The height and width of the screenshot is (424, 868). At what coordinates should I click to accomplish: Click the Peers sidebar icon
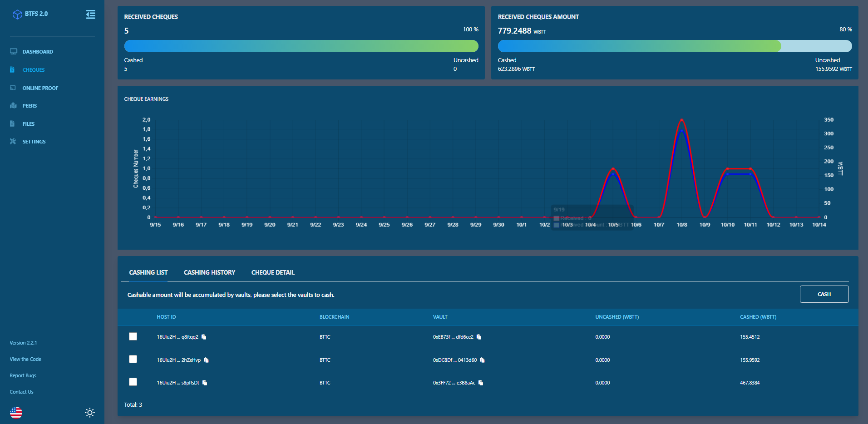[x=13, y=105]
